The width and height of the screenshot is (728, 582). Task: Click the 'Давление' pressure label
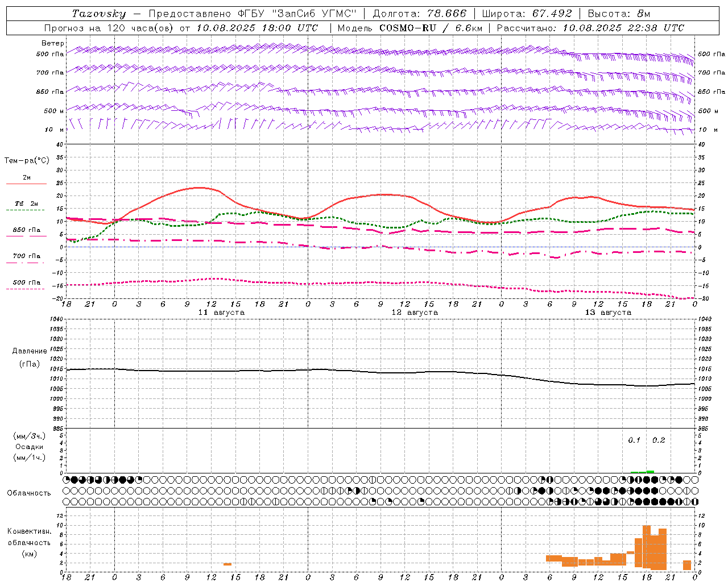(x=30, y=351)
